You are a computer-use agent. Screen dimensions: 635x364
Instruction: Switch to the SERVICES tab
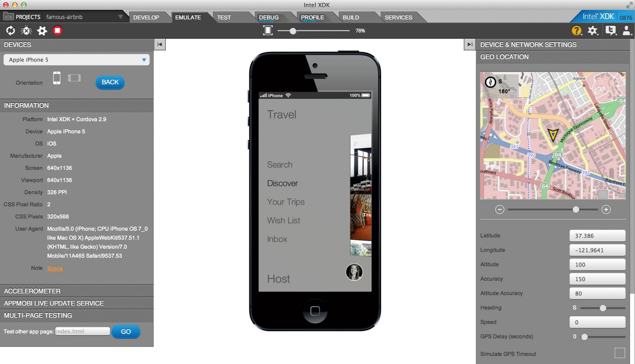(398, 17)
